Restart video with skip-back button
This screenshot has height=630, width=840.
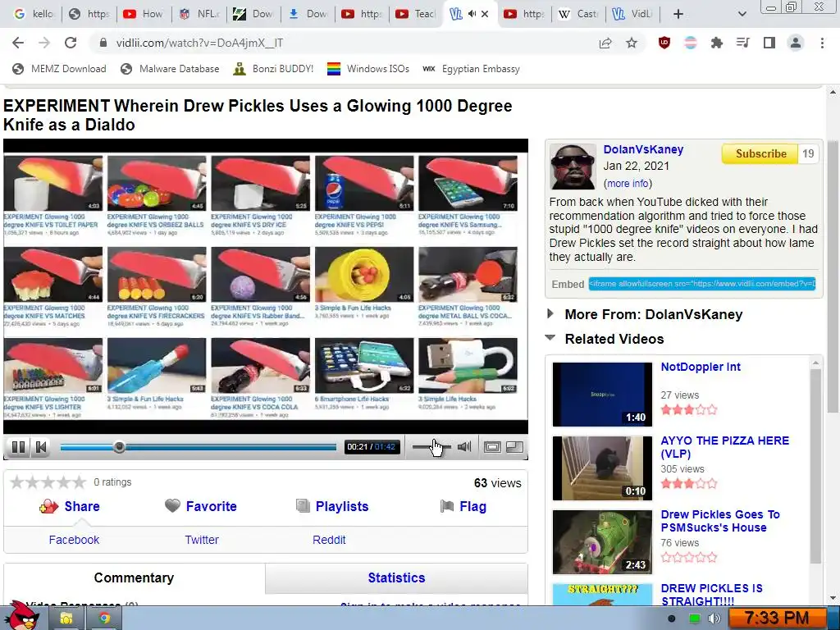tap(41, 447)
